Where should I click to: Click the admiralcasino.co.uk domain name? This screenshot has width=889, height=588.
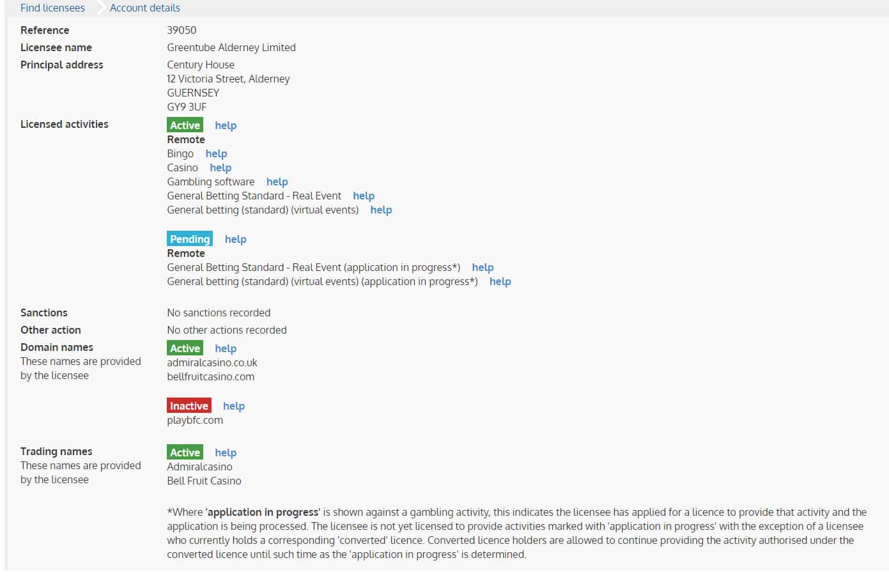pos(212,362)
